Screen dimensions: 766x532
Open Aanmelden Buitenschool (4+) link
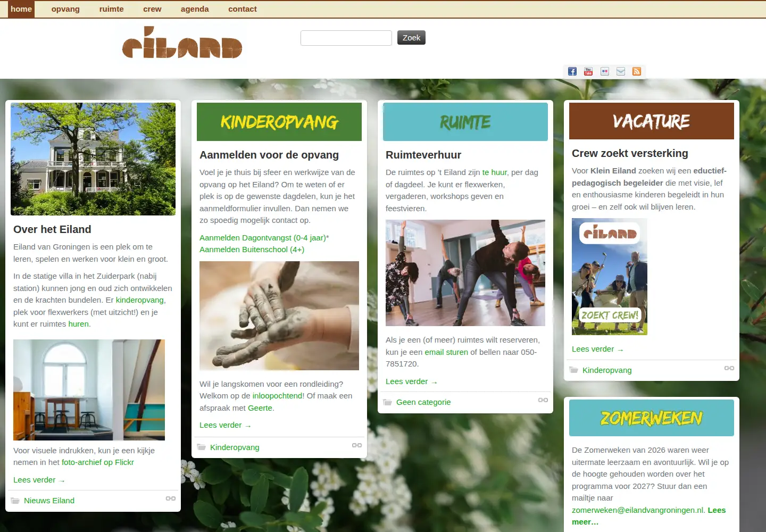click(252, 250)
